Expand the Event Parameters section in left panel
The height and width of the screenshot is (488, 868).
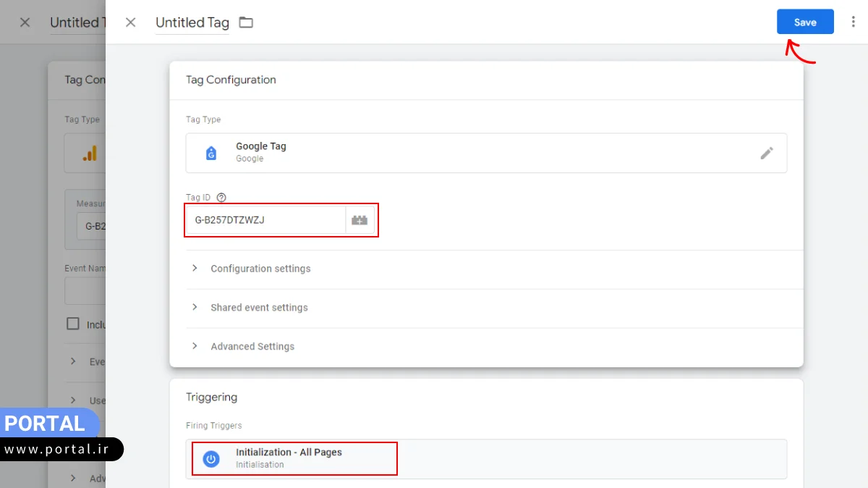(x=72, y=361)
